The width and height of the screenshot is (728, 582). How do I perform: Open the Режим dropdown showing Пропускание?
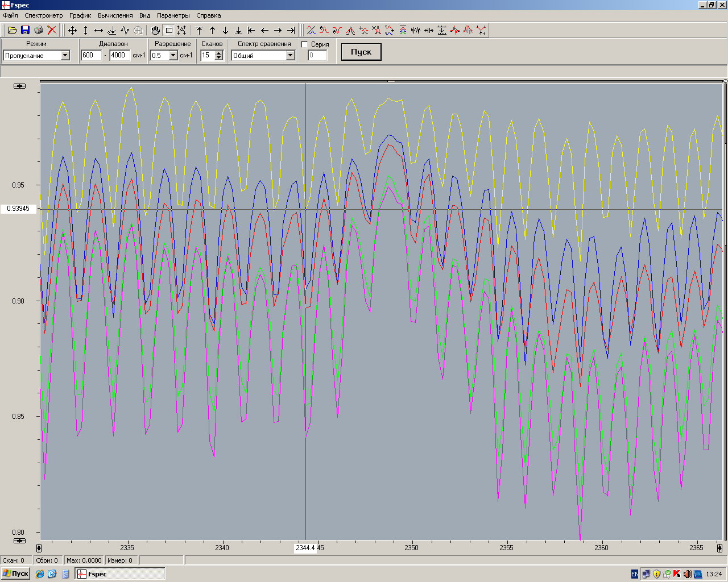coord(65,55)
